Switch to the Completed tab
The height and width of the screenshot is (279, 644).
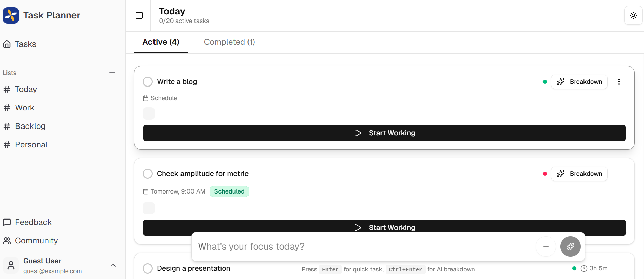click(x=229, y=42)
